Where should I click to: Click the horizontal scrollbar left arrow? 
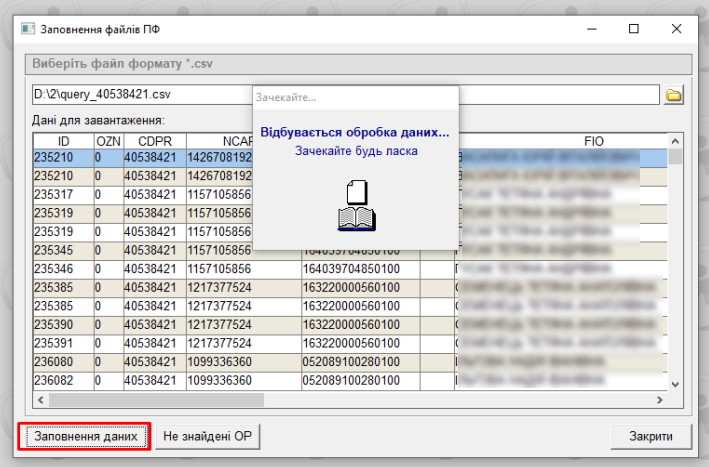(41, 399)
